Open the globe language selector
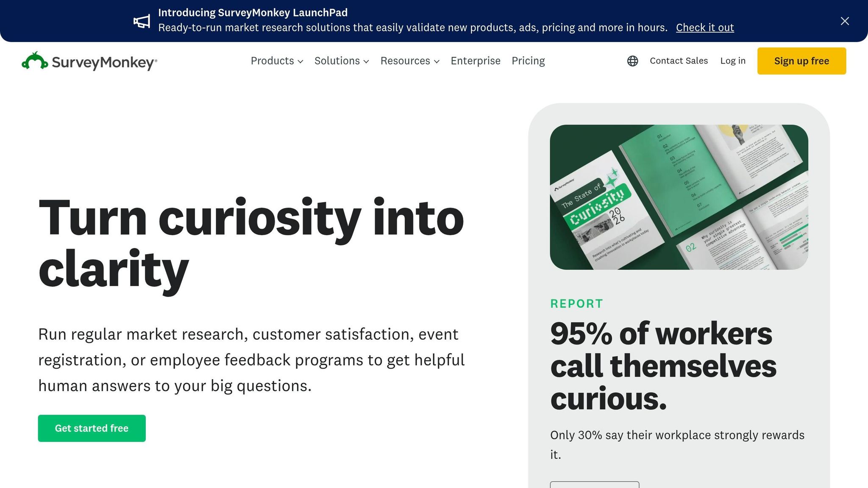 click(x=632, y=61)
